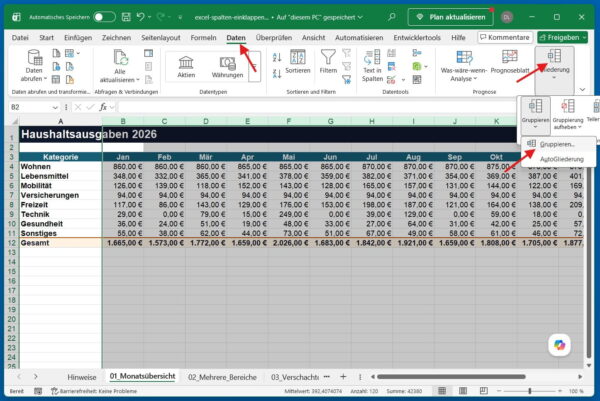Expand the Datentypen gallery arrow

254,67
